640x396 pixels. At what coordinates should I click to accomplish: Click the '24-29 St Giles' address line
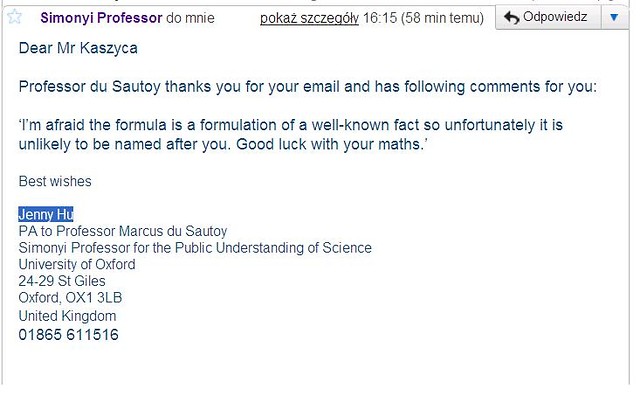(x=62, y=281)
